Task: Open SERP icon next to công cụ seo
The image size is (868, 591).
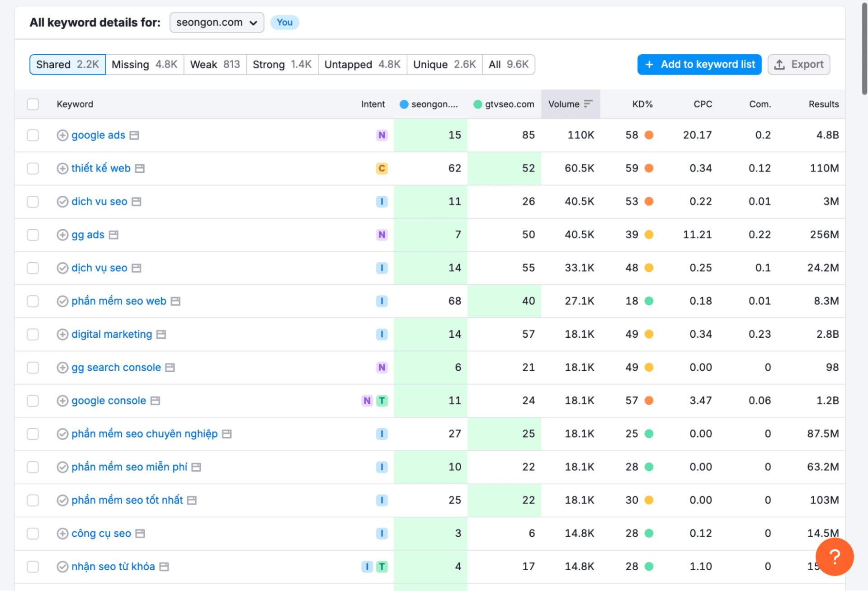Action: [x=141, y=534]
